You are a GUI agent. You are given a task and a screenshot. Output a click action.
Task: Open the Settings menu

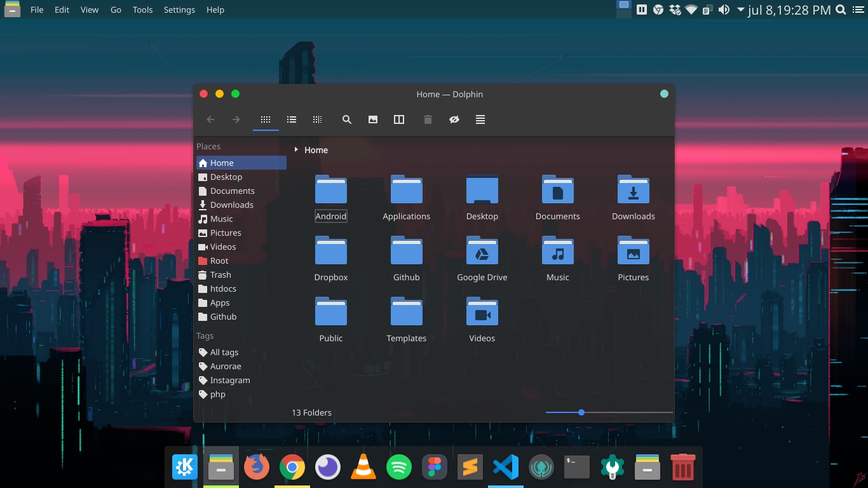coord(179,10)
